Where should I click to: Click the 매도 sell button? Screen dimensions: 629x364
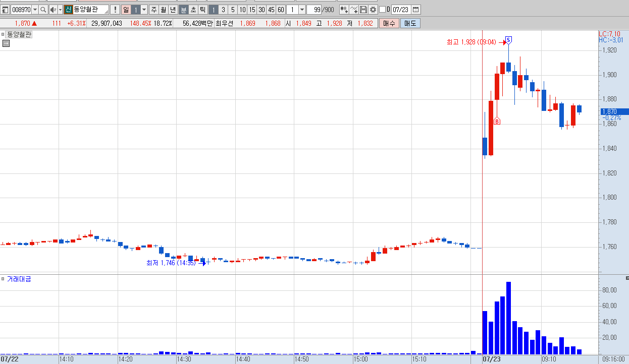click(x=410, y=23)
